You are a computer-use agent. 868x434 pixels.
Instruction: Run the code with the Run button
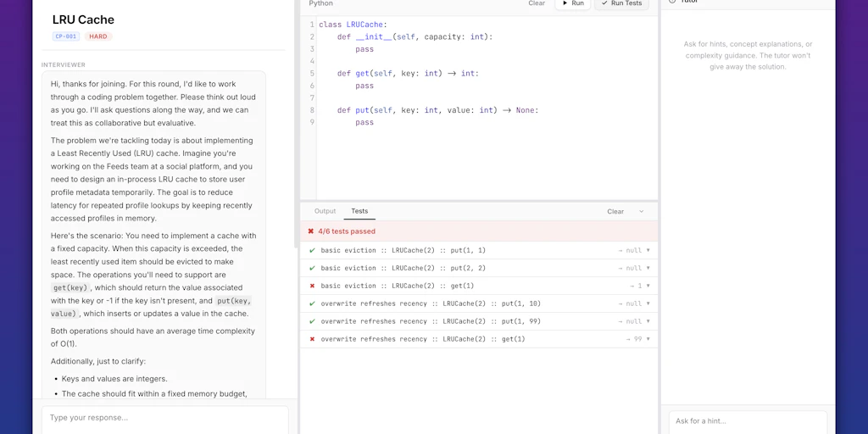pos(573,3)
